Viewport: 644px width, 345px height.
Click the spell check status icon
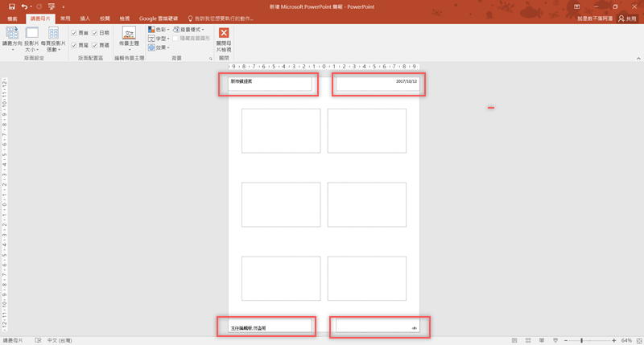pos(38,340)
